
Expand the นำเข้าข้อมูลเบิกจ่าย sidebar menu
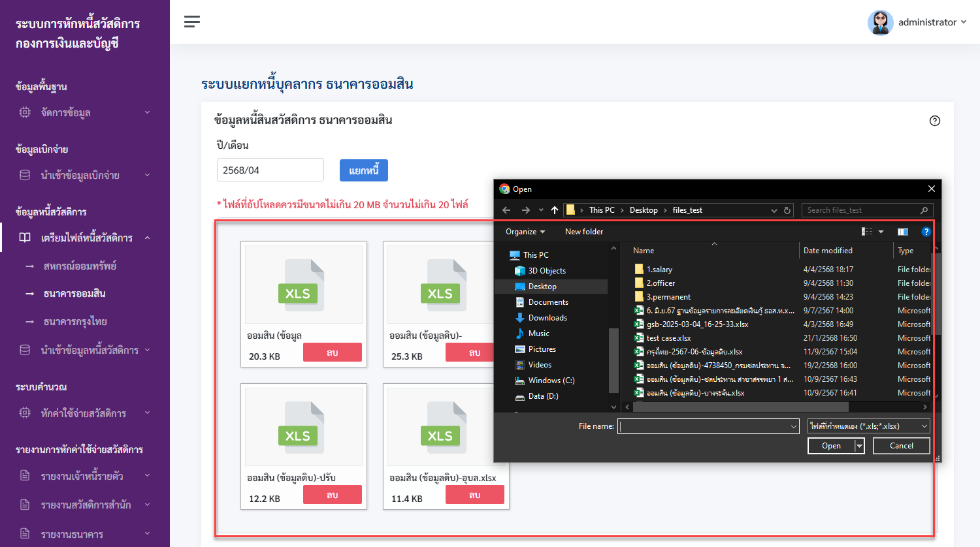(x=85, y=175)
